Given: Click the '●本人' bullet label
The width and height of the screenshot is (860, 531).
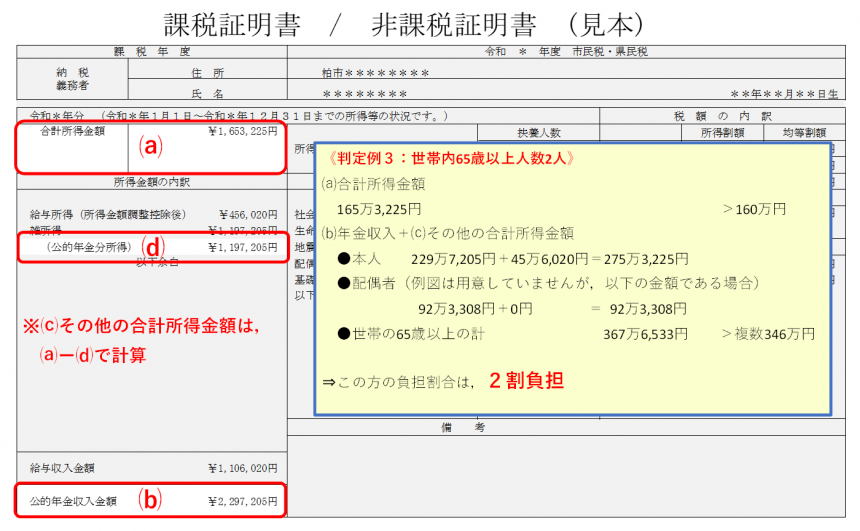Looking at the screenshot, I should (x=359, y=259).
